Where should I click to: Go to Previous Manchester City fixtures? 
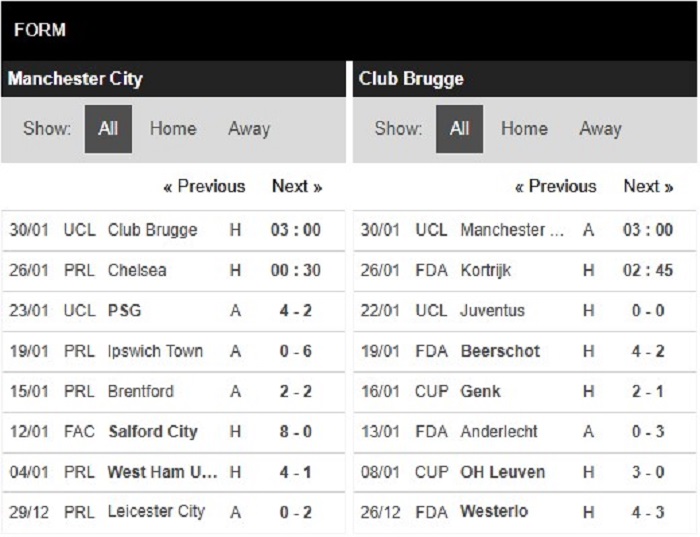(204, 186)
